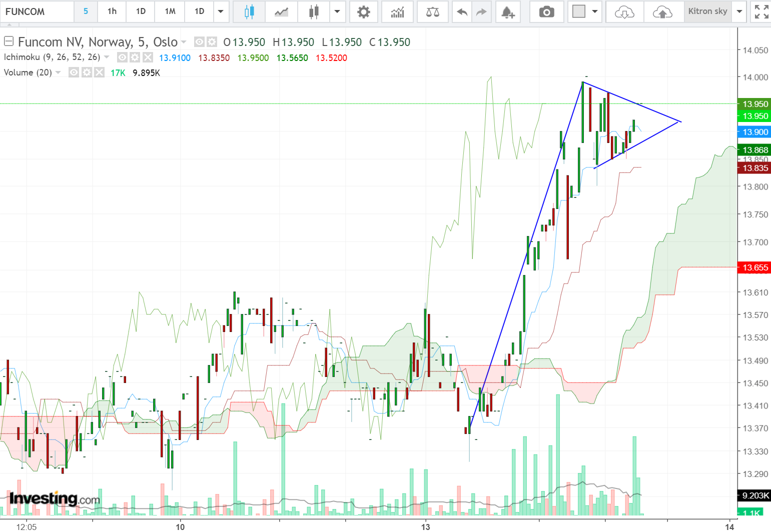
Task: Open the compare symbols scales icon
Action: click(x=432, y=11)
